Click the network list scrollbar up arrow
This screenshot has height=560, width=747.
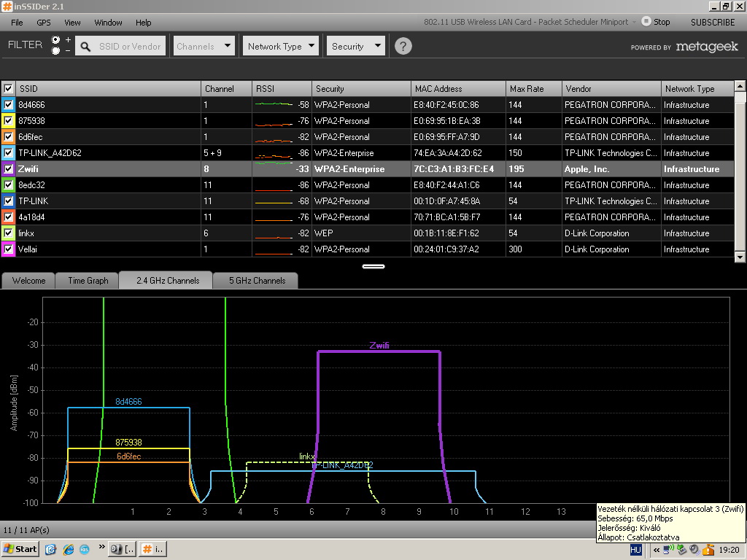740,86
